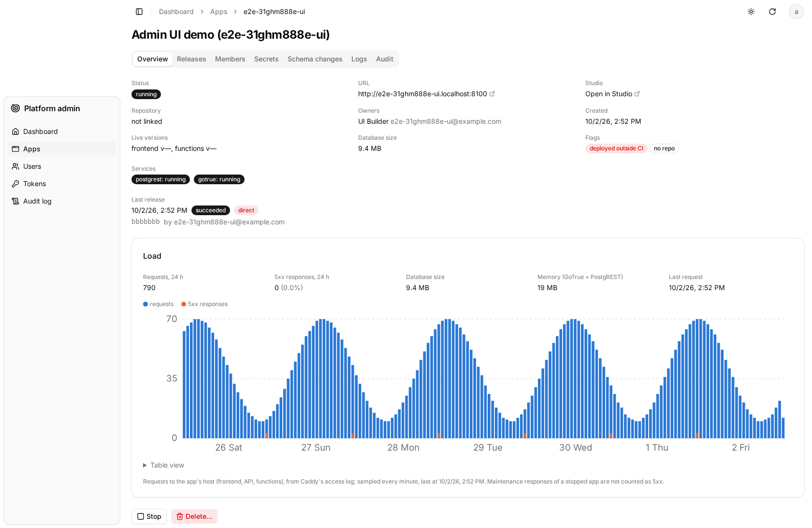The height and width of the screenshot is (528, 812).
Task: Click the Delete... button
Action: coord(194,516)
